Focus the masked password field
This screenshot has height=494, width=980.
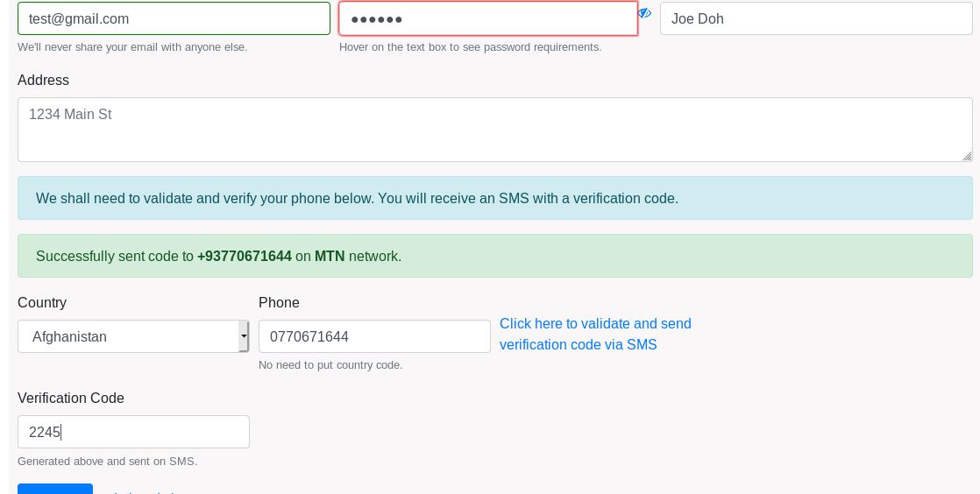[487, 18]
